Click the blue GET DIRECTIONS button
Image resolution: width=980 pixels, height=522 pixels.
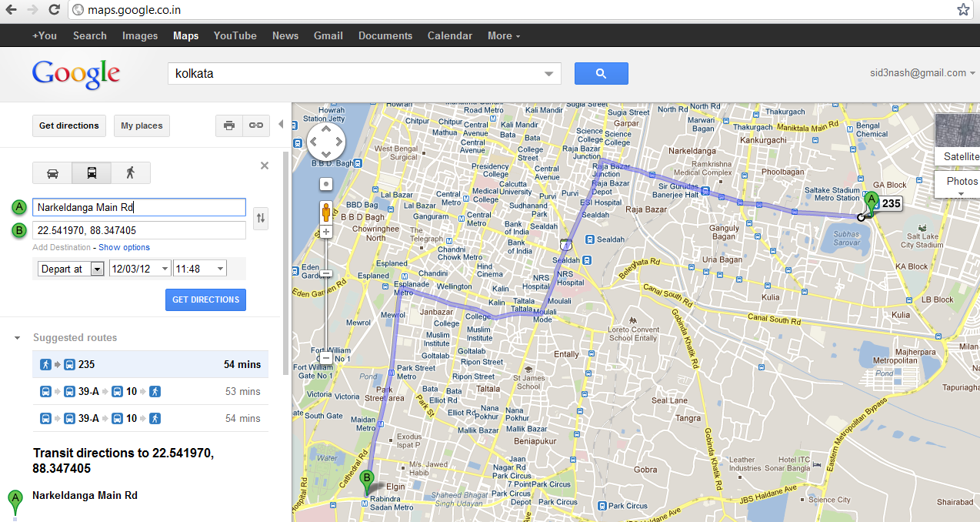pos(205,299)
